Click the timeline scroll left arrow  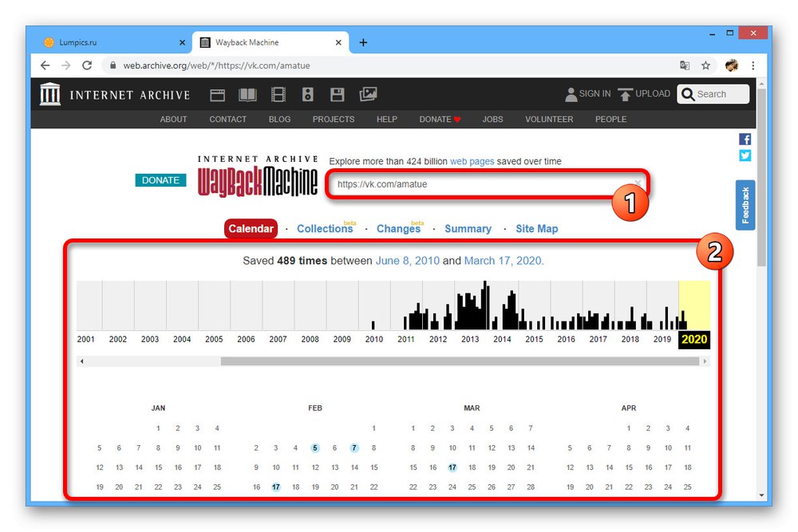pos(81,361)
